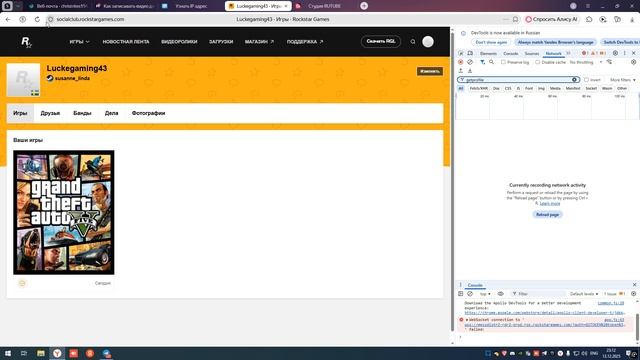640x360 pixels.
Task: Open the Console tab in DevTools top bar
Action: [x=511, y=53]
